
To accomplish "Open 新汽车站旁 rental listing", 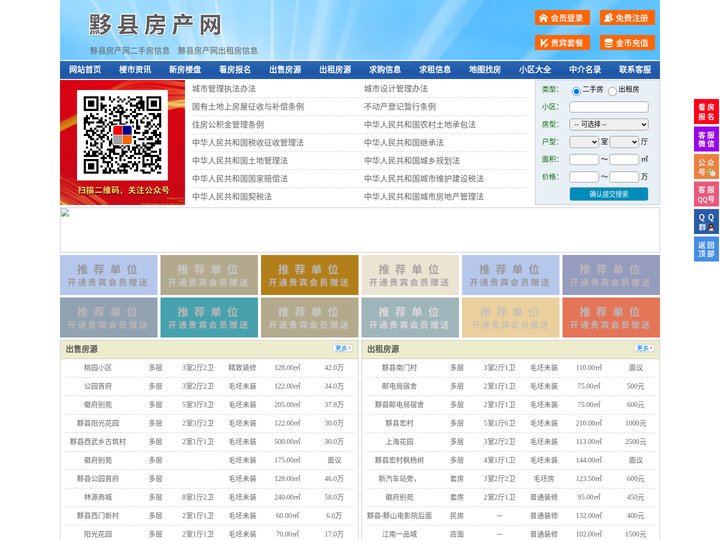I will 398,478.
